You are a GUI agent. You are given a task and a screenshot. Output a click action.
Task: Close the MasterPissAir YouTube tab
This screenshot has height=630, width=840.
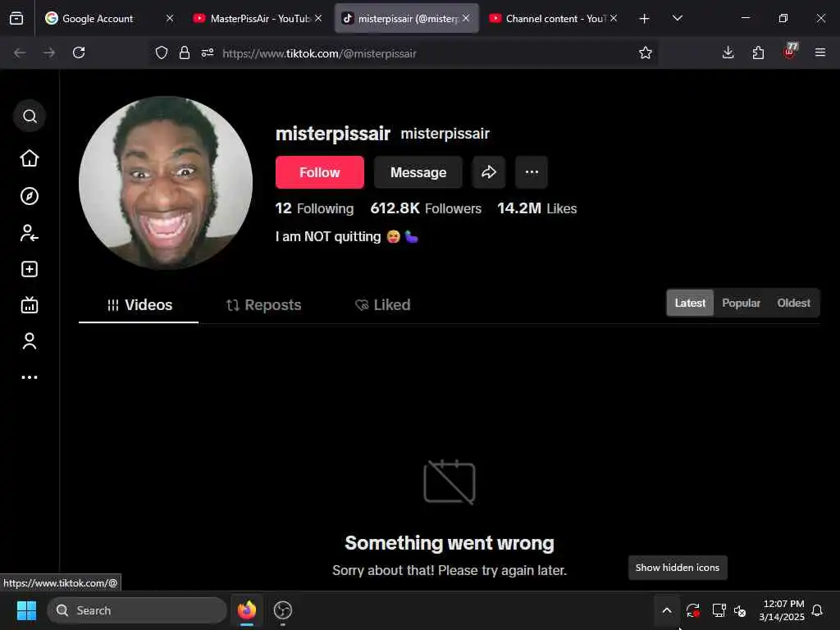point(318,18)
